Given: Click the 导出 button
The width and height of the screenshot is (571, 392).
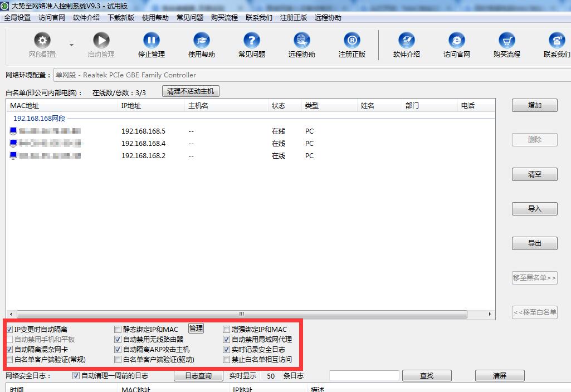Looking at the screenshot, I should [535, 243].
